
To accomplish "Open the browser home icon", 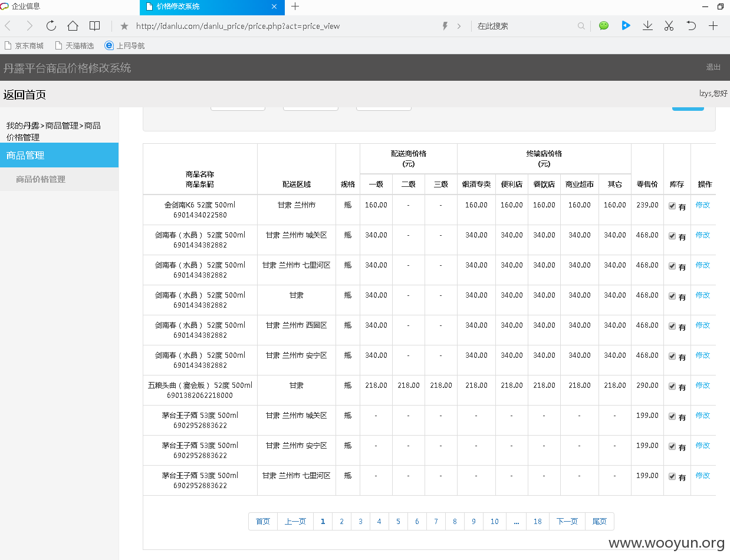I will coord(73,26).
